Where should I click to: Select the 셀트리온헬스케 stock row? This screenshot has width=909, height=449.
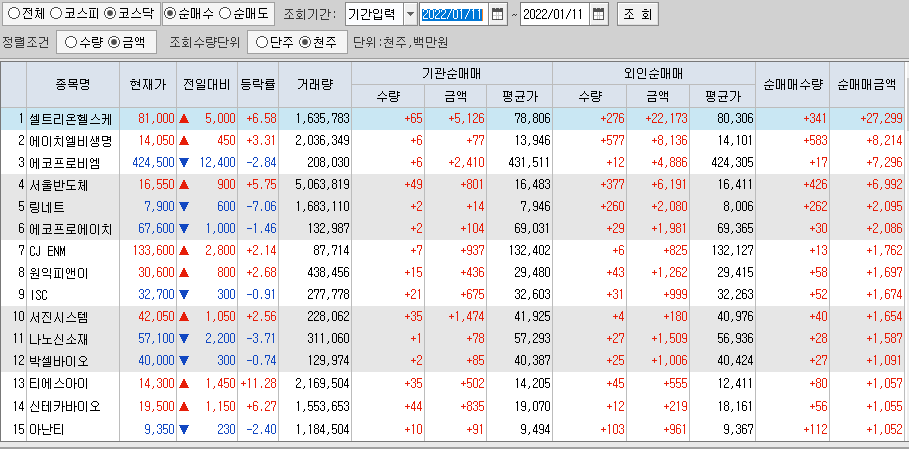click(452, 119)
